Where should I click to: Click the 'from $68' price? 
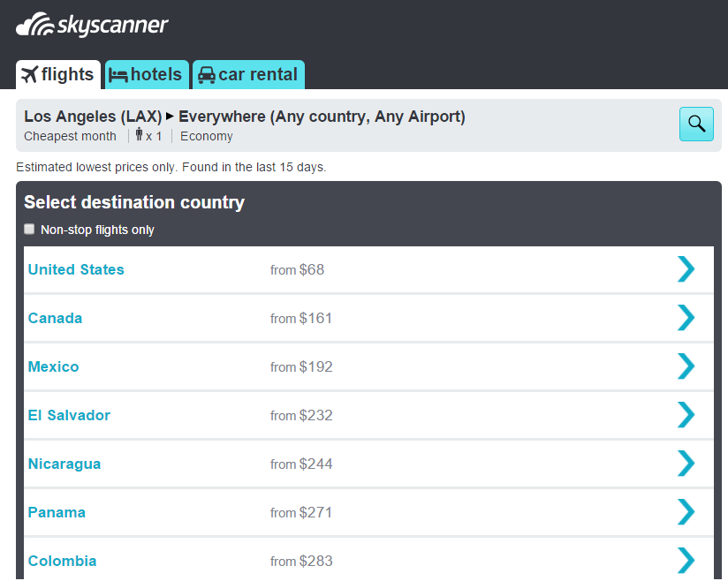297,269
